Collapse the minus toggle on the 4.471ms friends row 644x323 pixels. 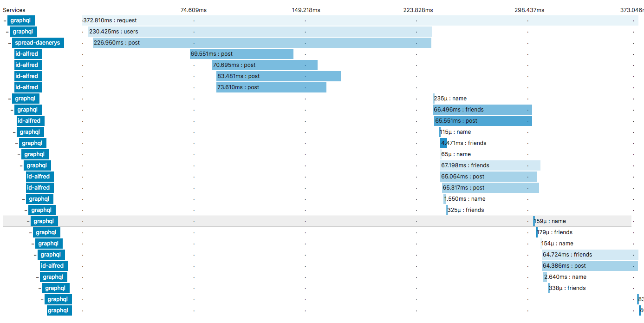coord(16,143)
